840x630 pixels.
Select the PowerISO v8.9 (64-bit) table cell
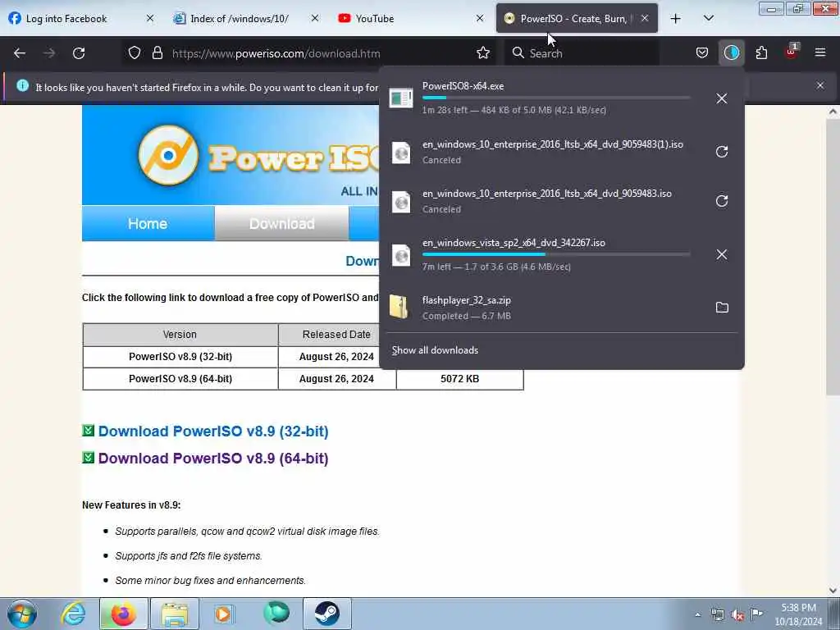pyautogui.click(x=180, y=379)
